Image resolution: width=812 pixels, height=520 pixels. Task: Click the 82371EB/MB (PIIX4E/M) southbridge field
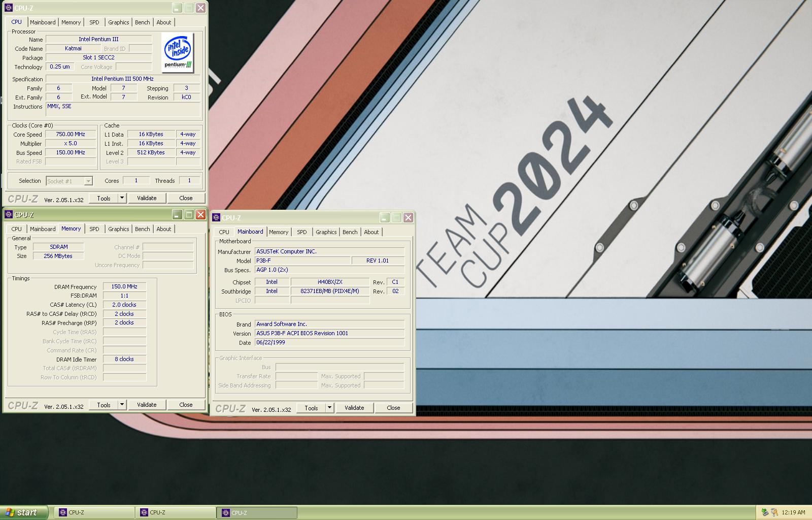(x=330, y=291)
